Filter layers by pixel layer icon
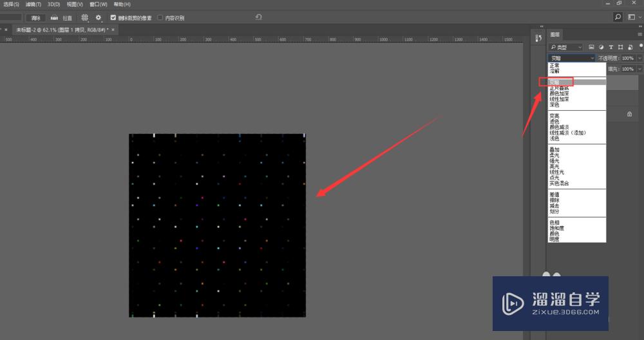Viewport: 644px width, 340px height. [591, 47]
